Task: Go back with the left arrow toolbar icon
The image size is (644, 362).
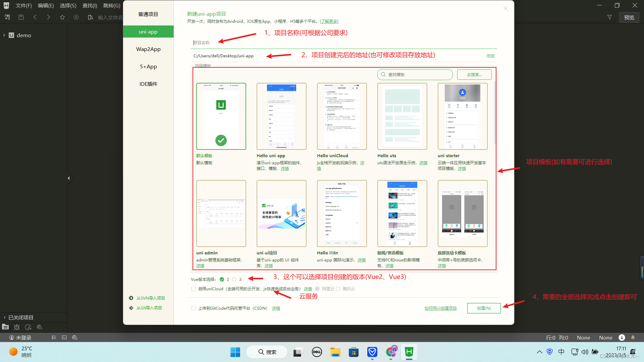Action: 35,17
